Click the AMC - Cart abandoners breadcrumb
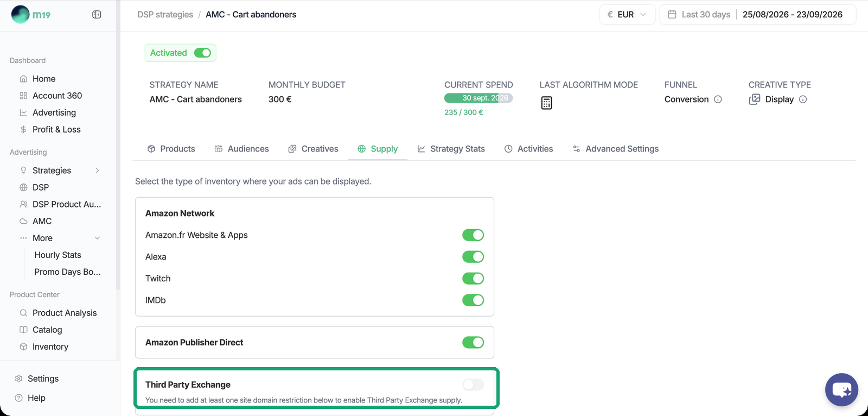 [251, 15]
